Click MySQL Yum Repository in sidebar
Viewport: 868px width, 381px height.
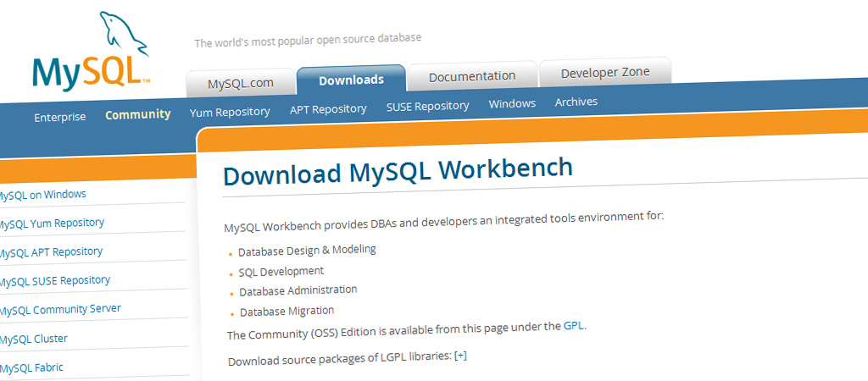pos(51,224)
